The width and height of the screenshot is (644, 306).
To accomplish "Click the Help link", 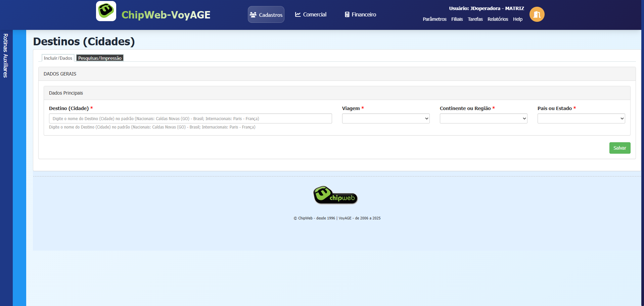I will [517, 19].
